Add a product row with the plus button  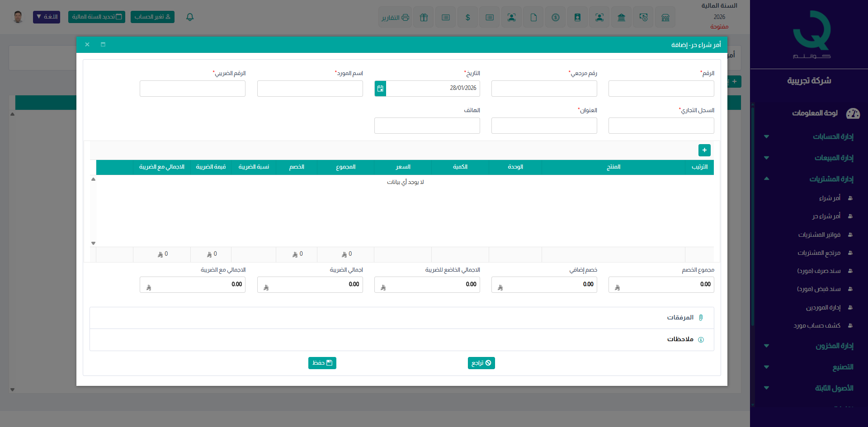[x=704, y=150]
